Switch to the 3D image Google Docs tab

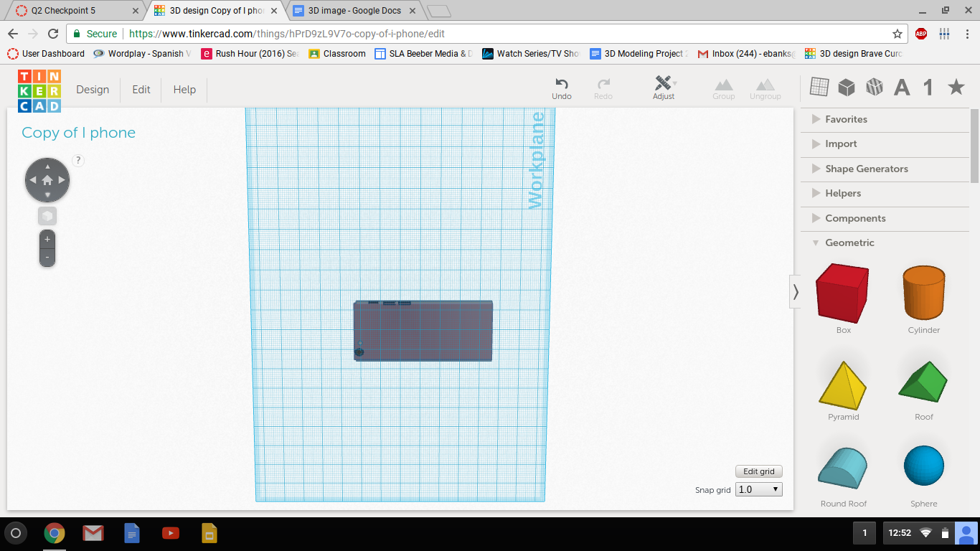[354, 11]
